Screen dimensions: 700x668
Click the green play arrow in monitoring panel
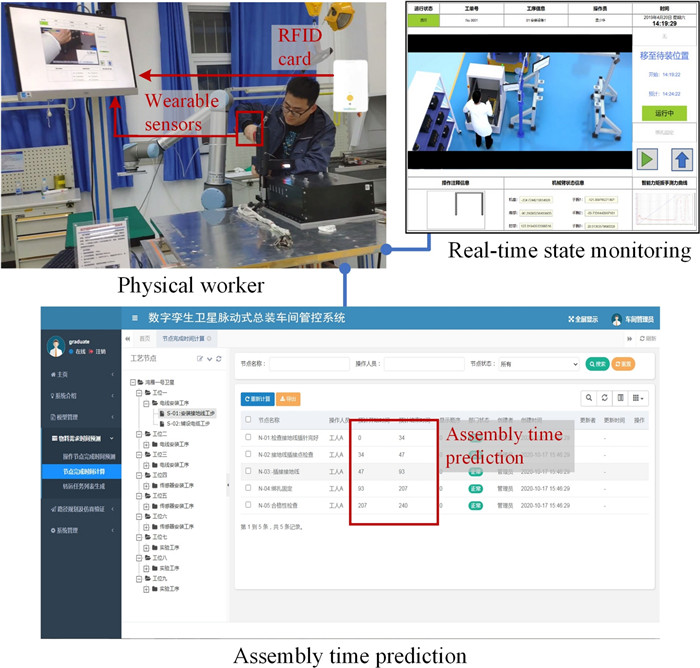click(x=647, y=159)
